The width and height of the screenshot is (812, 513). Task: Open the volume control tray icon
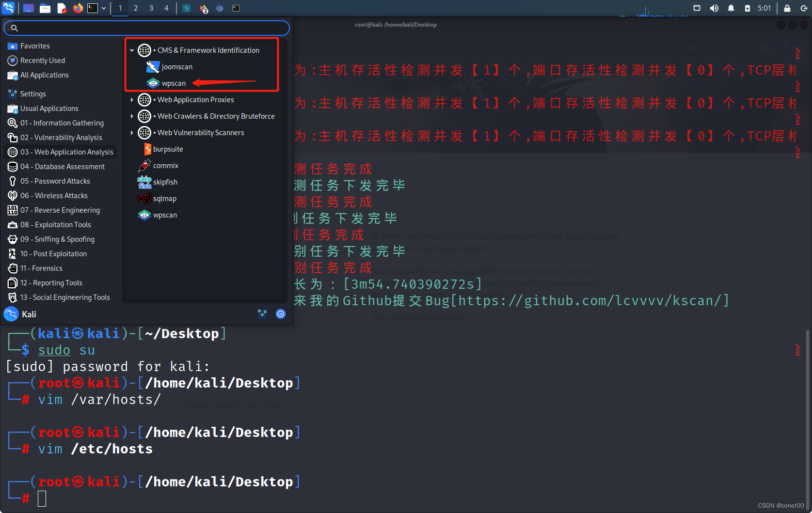(x=714, y=8)
